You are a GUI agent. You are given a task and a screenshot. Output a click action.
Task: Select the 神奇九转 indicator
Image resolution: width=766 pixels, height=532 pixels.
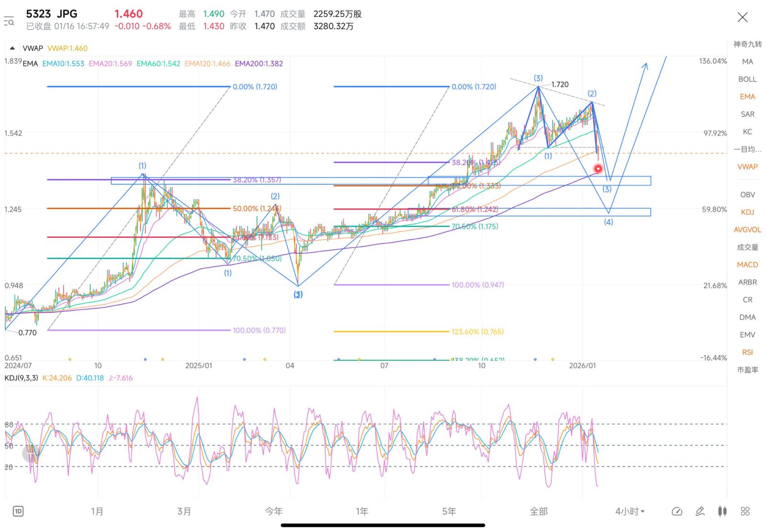[x=747, y=44]
